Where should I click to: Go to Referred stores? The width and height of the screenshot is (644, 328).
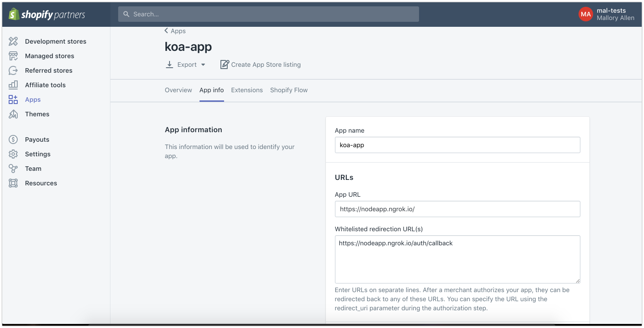[49, 70]
